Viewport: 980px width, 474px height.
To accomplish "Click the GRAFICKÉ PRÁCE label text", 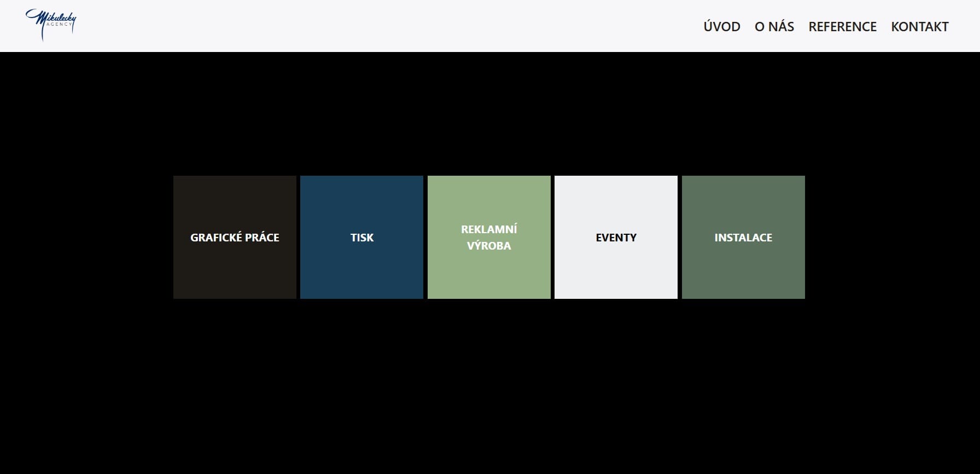I will (235, 238).
